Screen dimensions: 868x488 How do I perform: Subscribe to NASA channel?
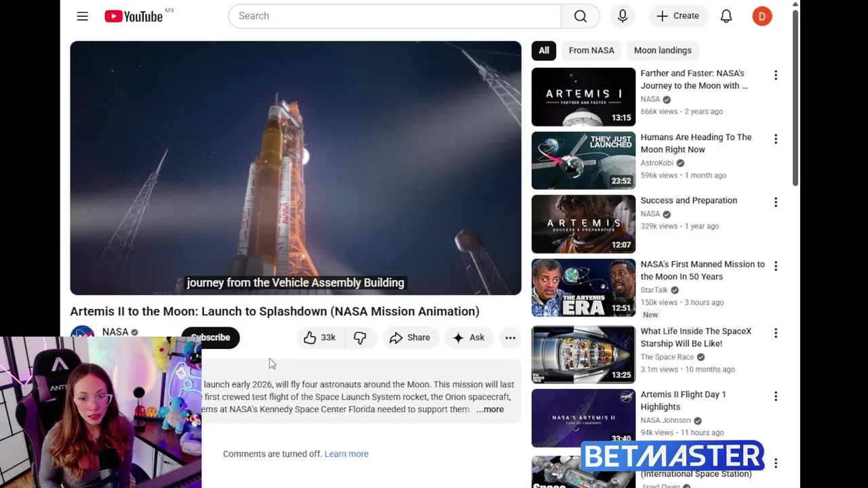[210, 338]
